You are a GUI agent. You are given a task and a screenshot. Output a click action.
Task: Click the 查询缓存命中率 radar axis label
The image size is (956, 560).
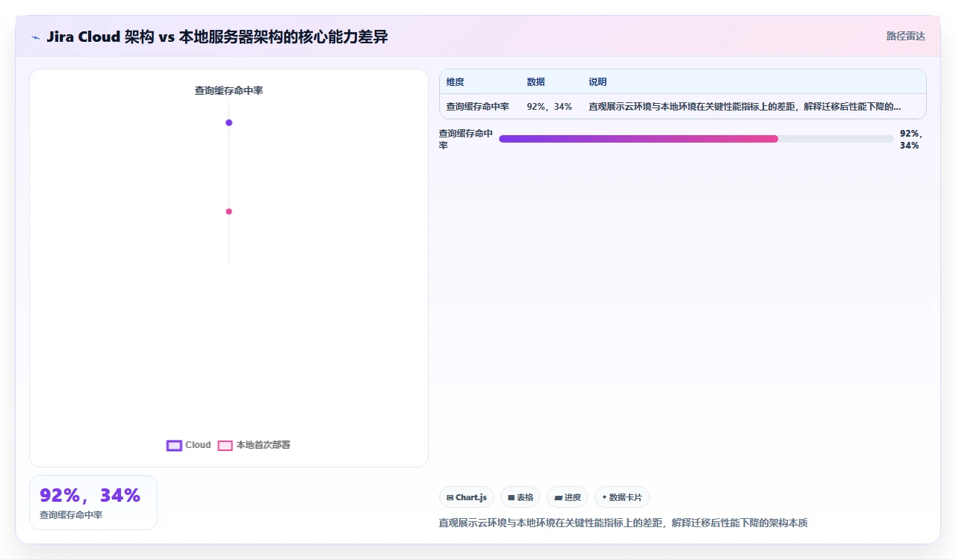pyautogui.click(x=229, y=90)
